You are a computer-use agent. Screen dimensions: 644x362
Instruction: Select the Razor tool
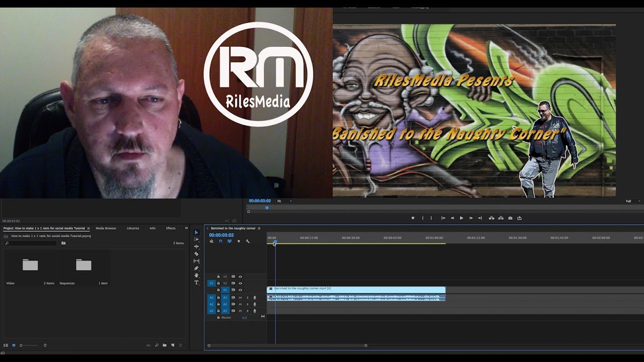pyautogui.click(x=196, y=254)
